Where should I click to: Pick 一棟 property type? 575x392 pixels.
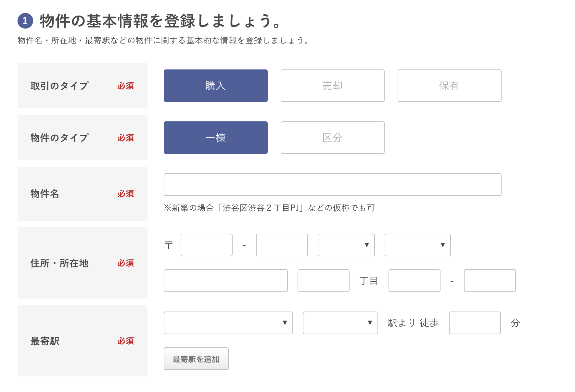click(215, 138)
